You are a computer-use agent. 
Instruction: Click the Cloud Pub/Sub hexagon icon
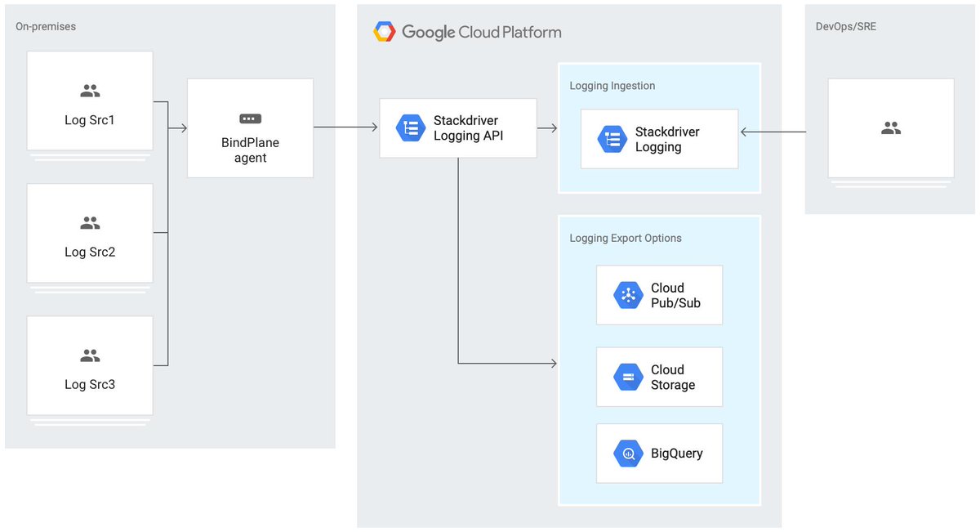tap(629, 295)
